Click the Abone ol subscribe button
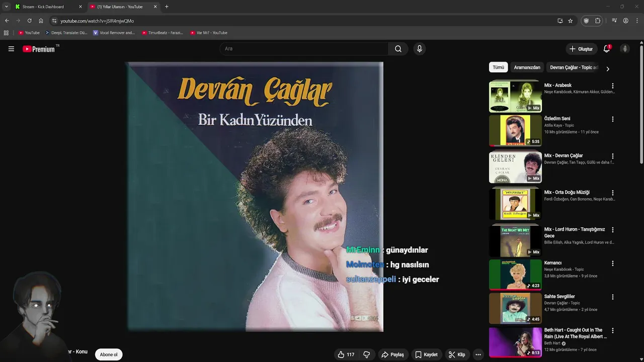 (x=109, y=354)
